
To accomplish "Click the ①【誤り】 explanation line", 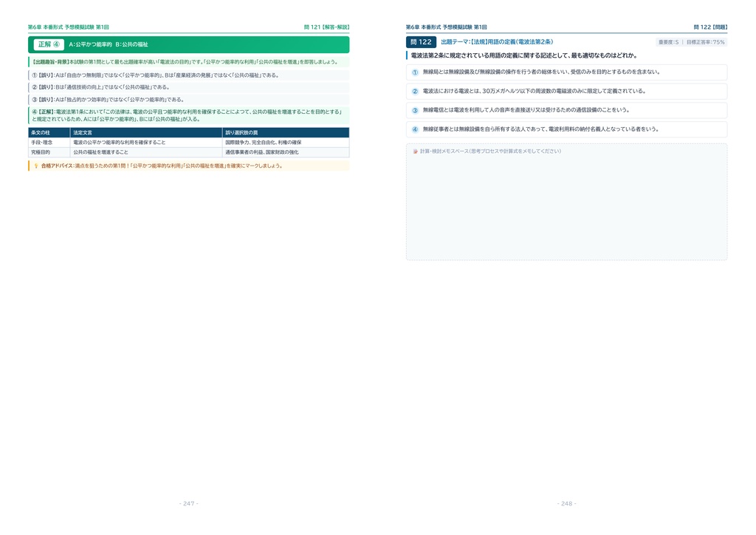I will coord(188,75).
